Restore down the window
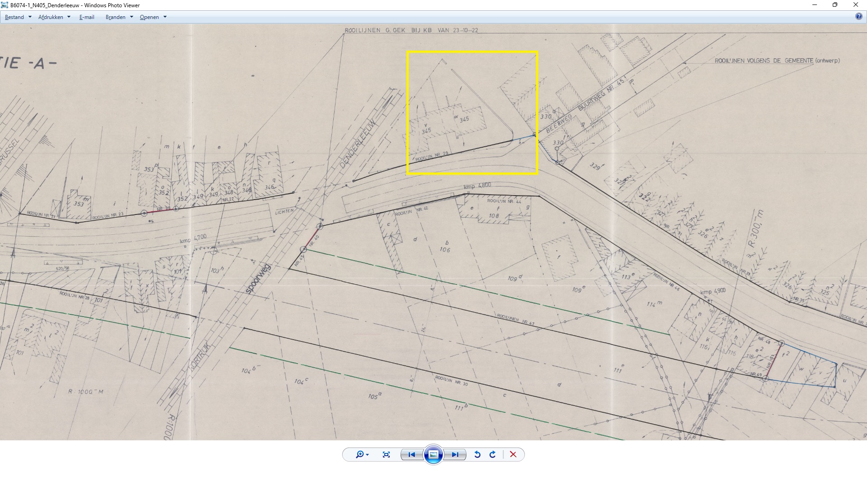Image resolution: width=867 pixels, height=504 pixels. pyautogui.click(x=834, y=5)
